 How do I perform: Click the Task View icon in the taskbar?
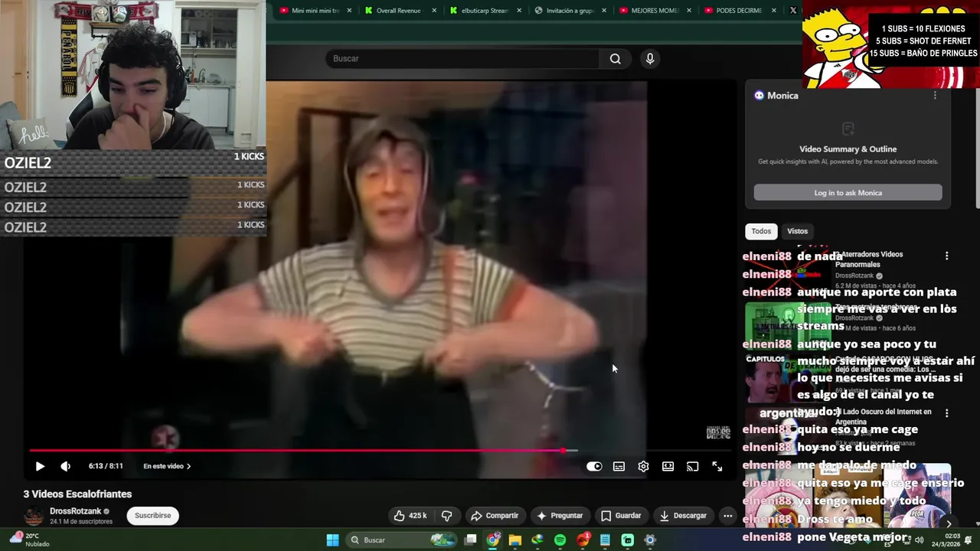(x=471, y=540)
